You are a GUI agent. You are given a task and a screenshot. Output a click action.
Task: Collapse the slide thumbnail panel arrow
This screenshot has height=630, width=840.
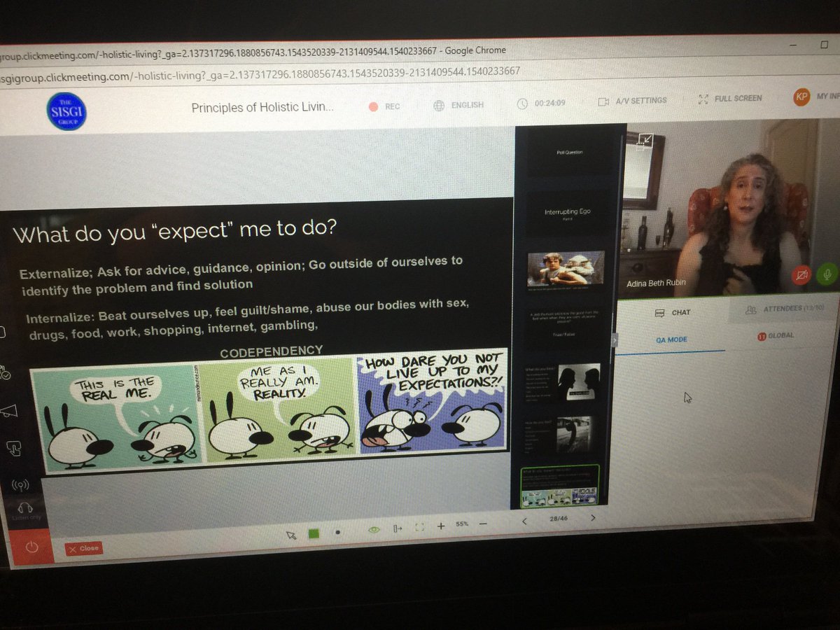click(615, 339)
